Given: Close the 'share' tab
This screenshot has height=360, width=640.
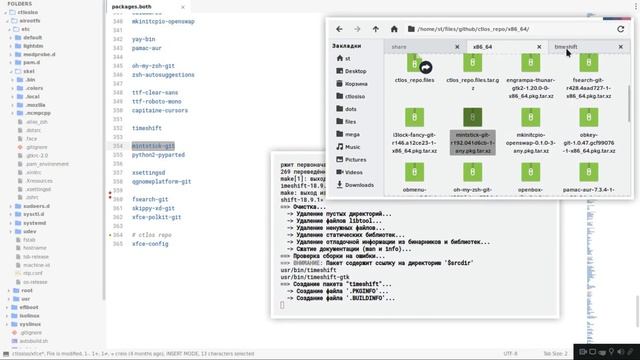Looking at the screenshot, I should [x=457, y=47].
